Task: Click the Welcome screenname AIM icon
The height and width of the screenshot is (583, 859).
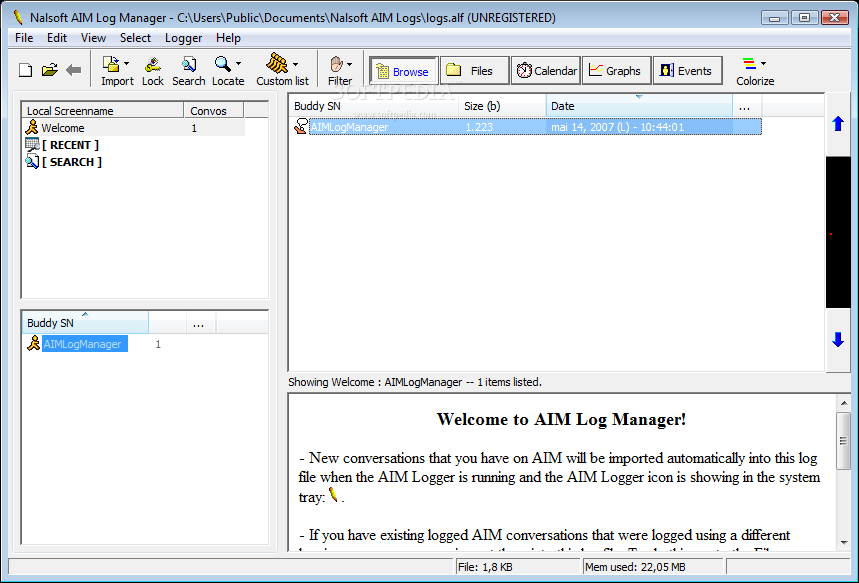Action: coord(32,128)
